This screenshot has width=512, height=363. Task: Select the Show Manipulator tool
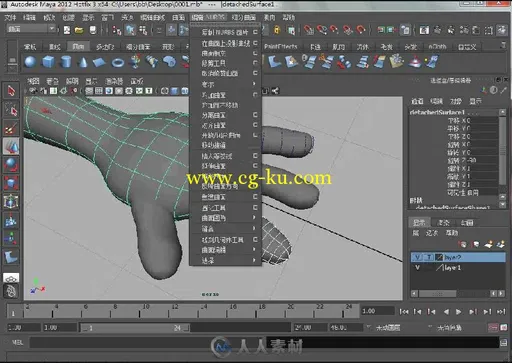(x=11, y=239)
